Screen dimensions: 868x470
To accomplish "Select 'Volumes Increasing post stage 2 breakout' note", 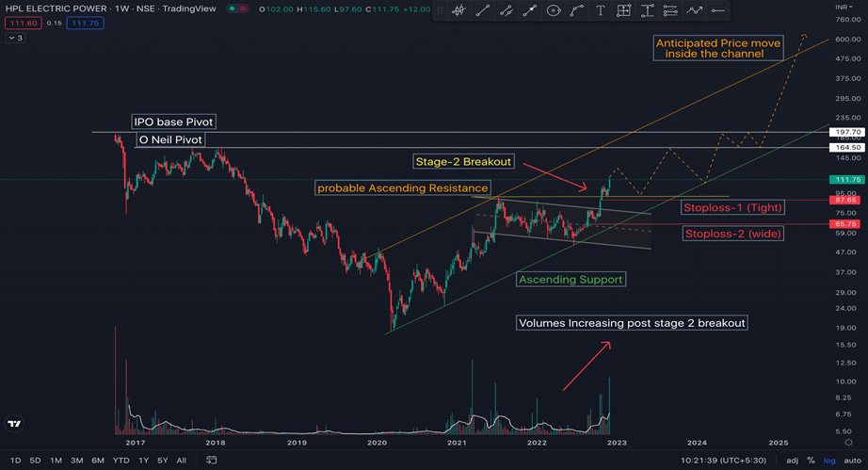I will [632, 323].
